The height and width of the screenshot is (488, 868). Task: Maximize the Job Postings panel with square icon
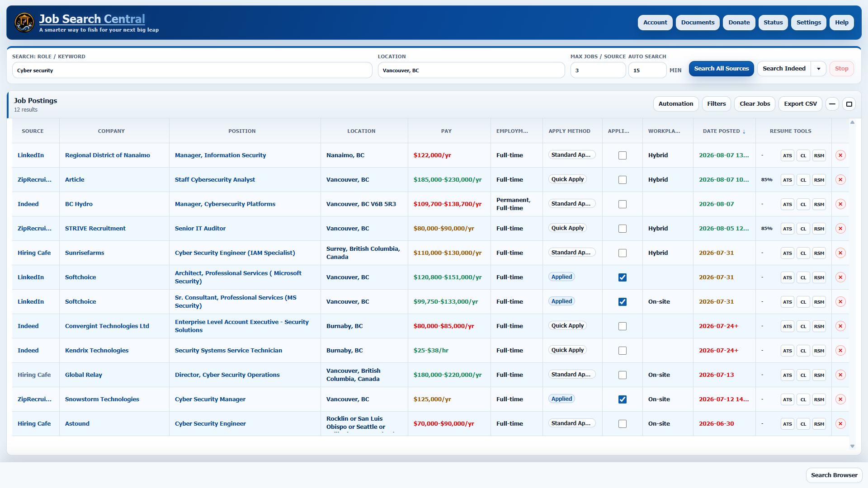[x=849, y=104]
